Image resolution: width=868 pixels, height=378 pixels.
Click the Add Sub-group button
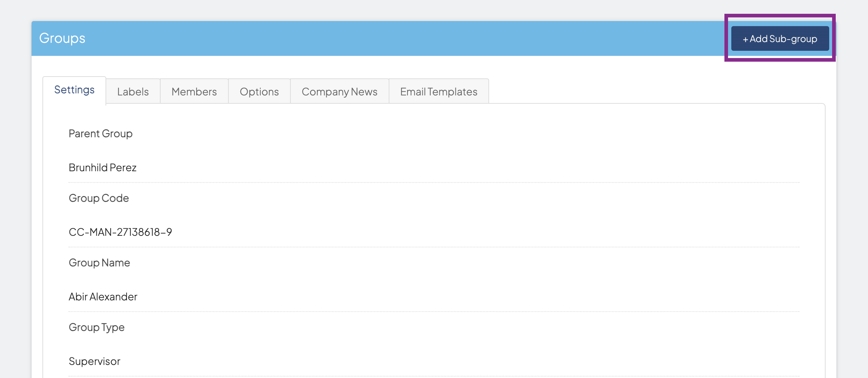(780, 38)
